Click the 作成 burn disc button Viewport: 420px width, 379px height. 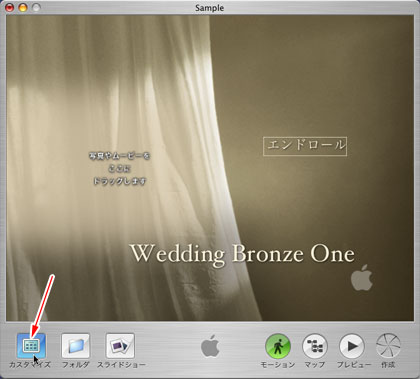pyautogui.click(x=388, y=347)
